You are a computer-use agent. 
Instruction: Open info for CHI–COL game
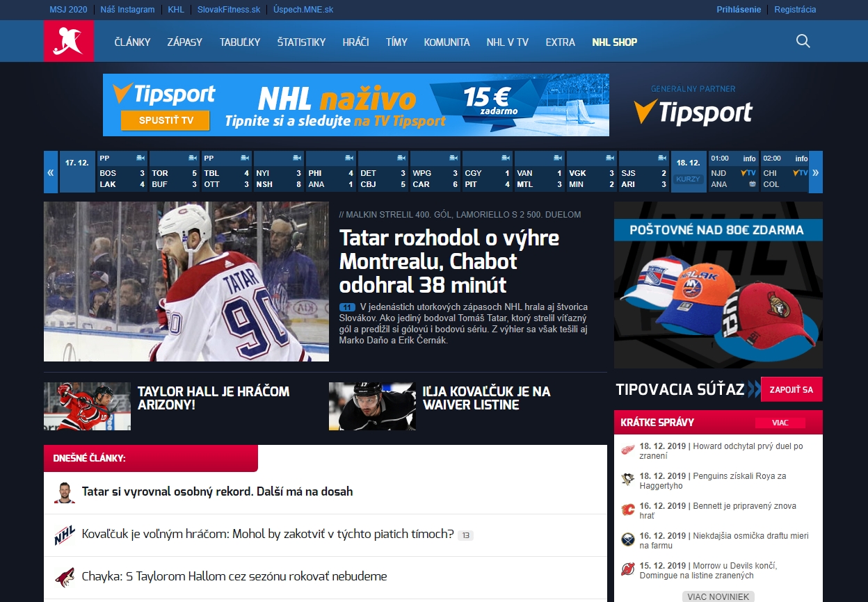click(801, 158)
